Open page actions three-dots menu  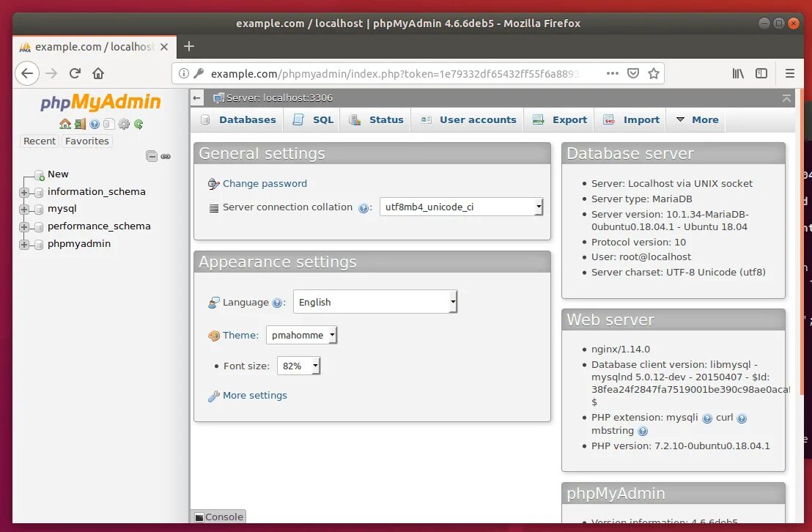[x=613, y=73]
